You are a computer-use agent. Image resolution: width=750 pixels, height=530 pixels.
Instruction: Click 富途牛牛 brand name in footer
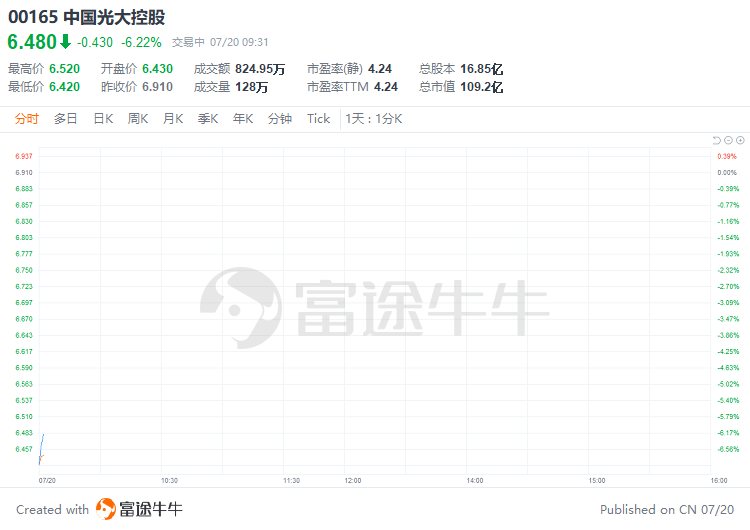(151, 509)
